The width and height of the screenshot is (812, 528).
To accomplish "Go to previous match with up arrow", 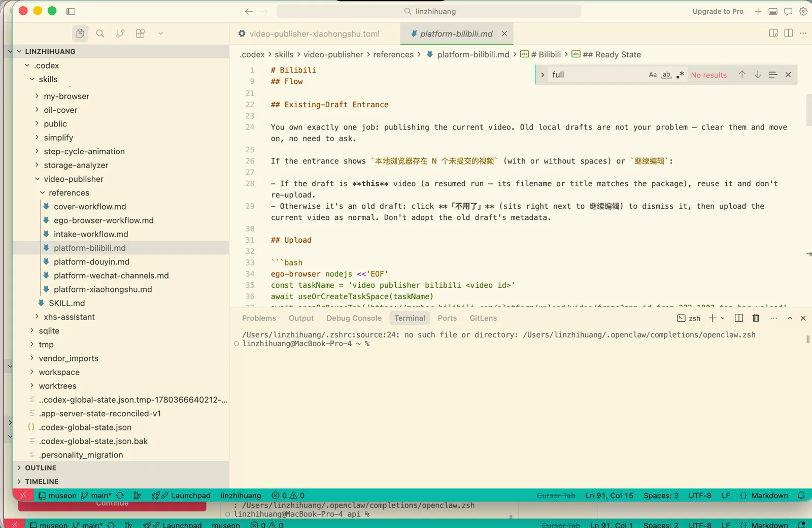I will pos(742,75).
